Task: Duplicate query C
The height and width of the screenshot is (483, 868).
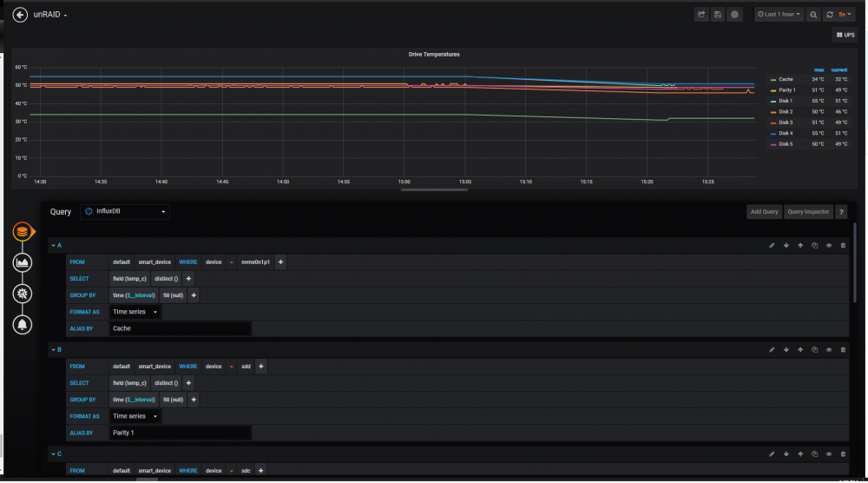Action: tap(814, 453)
